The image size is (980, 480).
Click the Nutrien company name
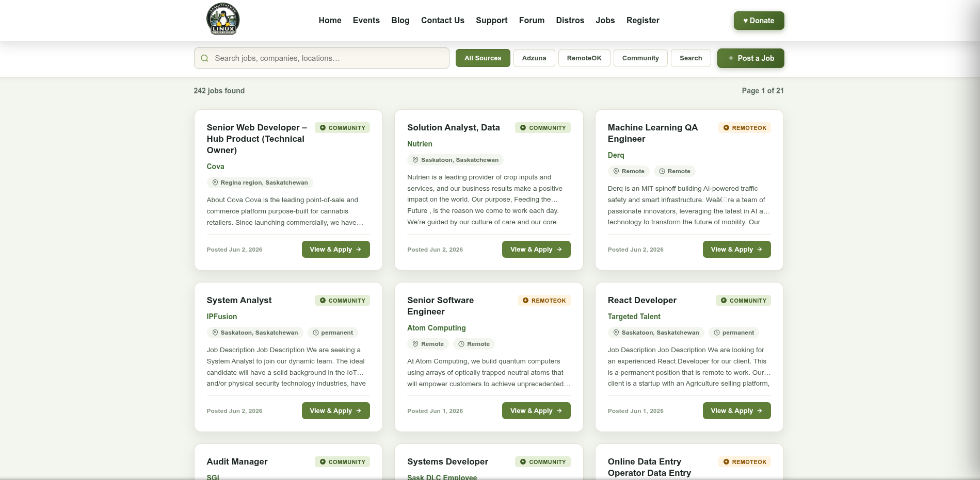[420, 144]
